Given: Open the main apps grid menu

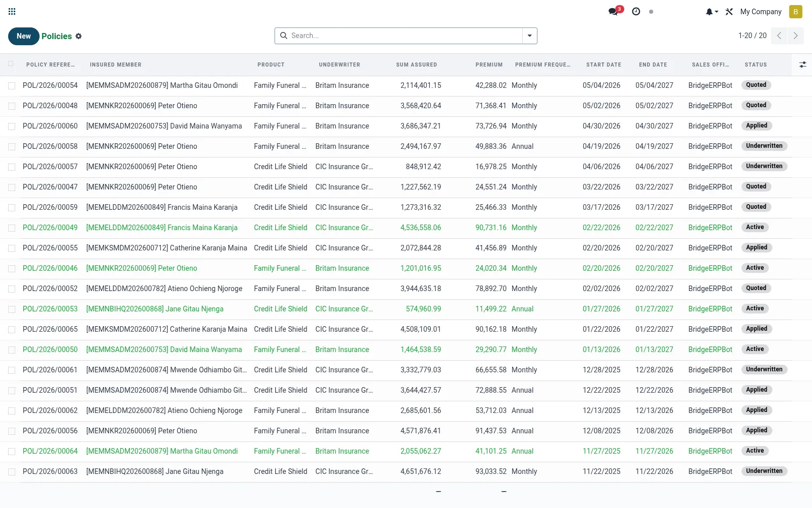Looking at the screenshot, I should click(12, 11).
